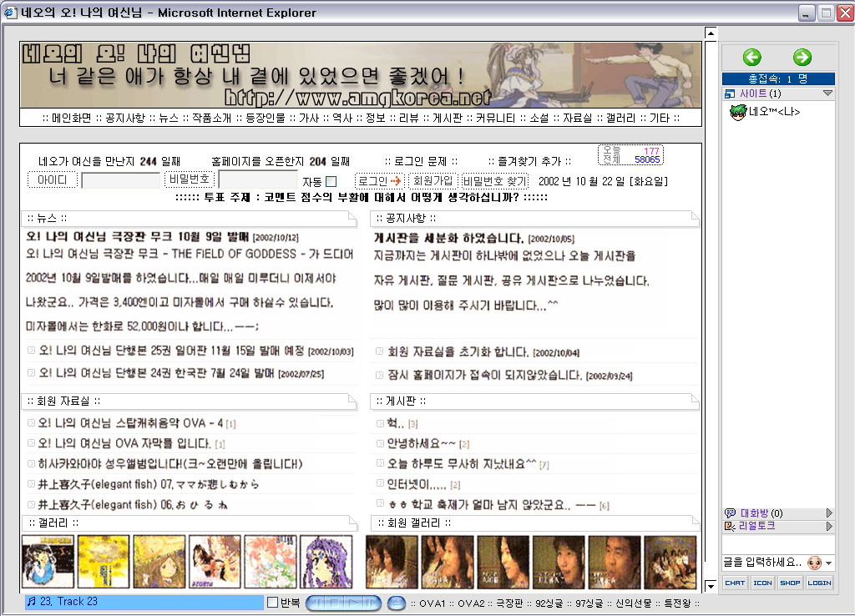This screenshot has height=616, width=855.
Task: Open 자료실 in the site menu
Action: tap(578, 118)
